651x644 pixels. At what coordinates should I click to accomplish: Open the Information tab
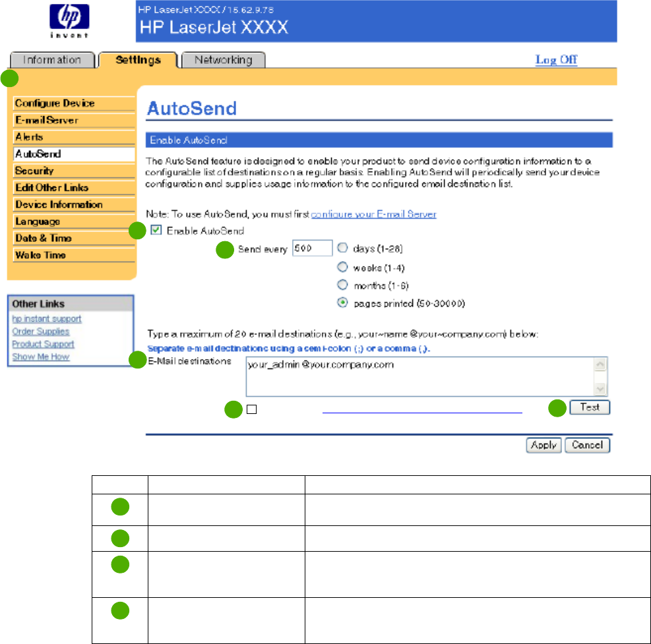pos(52,60)
